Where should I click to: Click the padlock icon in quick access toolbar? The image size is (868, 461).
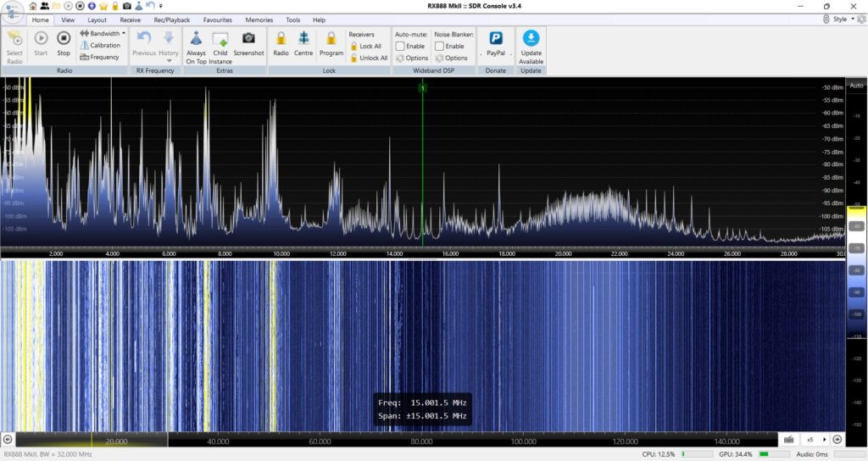click(x=115, y=6)
